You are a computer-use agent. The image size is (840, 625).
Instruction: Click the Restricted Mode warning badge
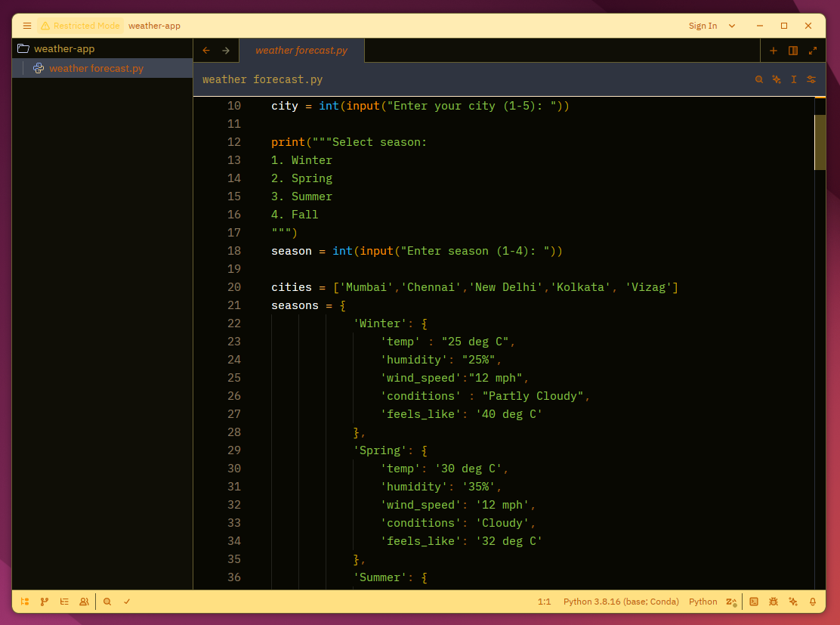pos(80,26)
